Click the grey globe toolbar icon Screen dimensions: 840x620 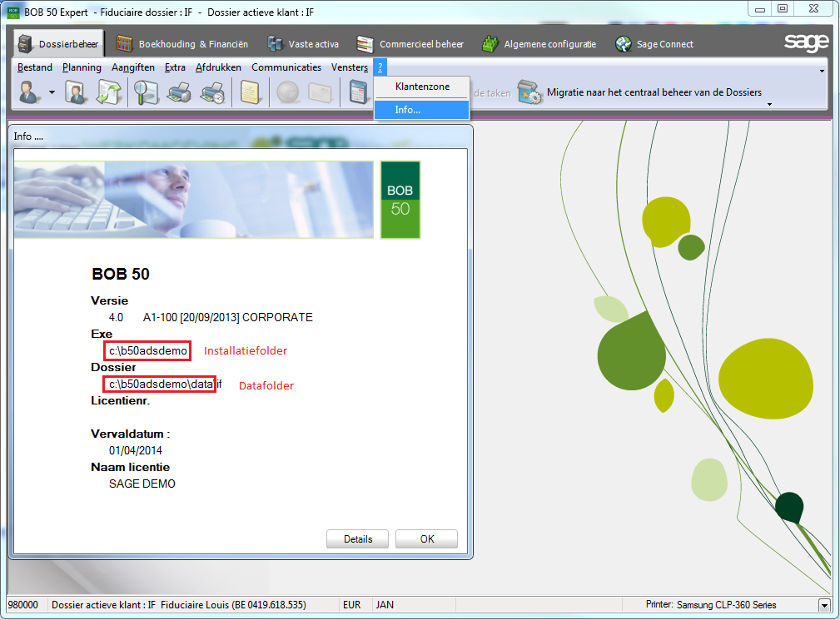[288, 92]
